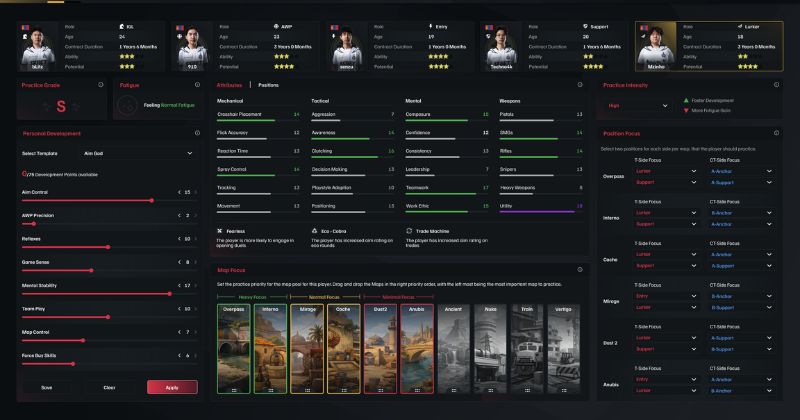Select the AWP player card 910
The height and width of the screenshot is (420, 800).
[245, 46]
